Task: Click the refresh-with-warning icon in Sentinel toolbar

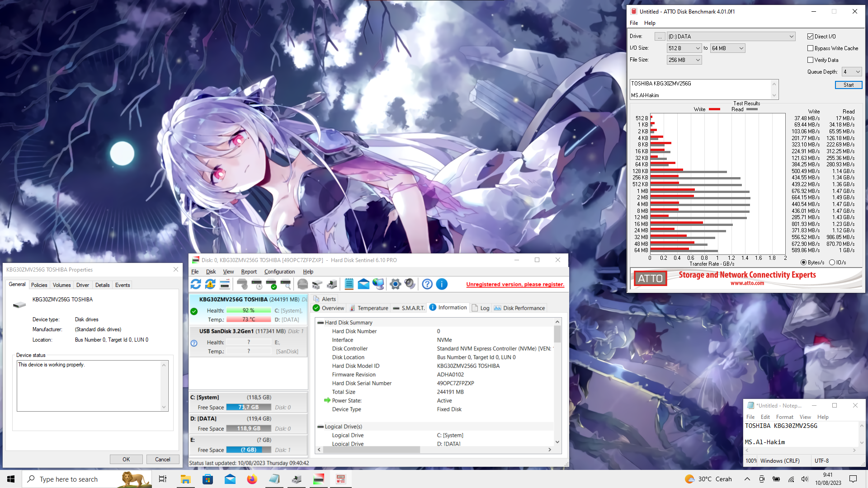Action: pos(210,284)
